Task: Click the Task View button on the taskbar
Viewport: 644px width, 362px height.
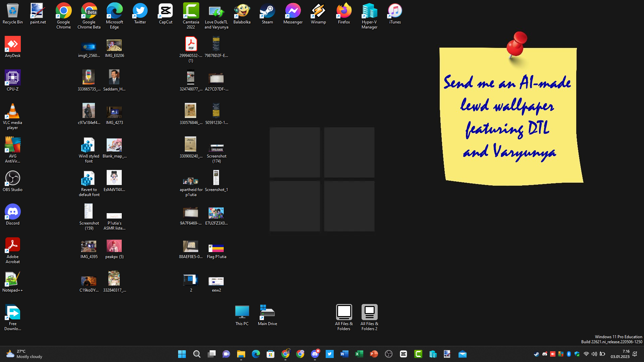Action: click(211, 354)
